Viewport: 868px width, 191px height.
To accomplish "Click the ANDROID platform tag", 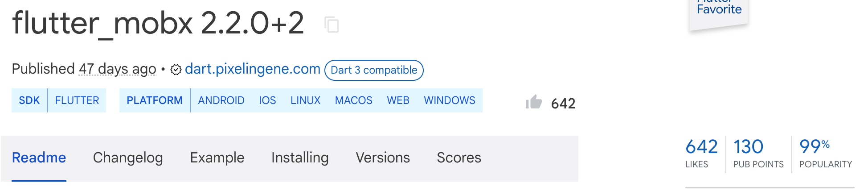I will tap(221, 100).
